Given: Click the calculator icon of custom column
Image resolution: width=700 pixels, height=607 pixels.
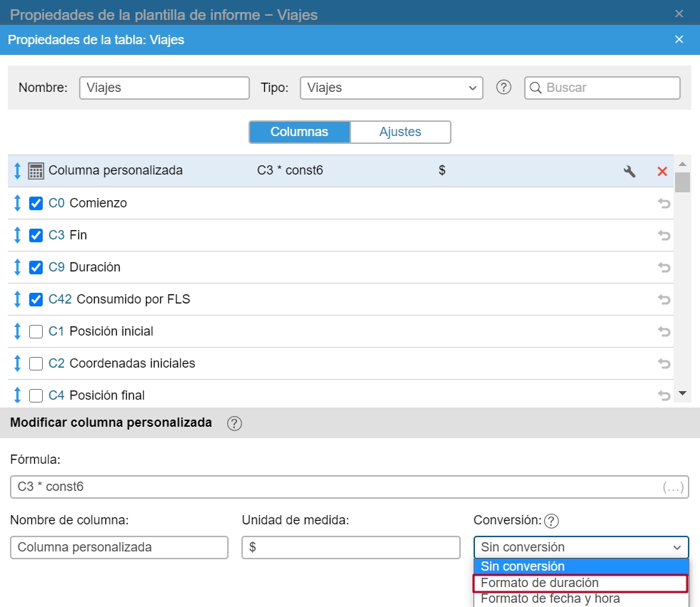Looking at the screenshot, I should click(x=36, y=171).
